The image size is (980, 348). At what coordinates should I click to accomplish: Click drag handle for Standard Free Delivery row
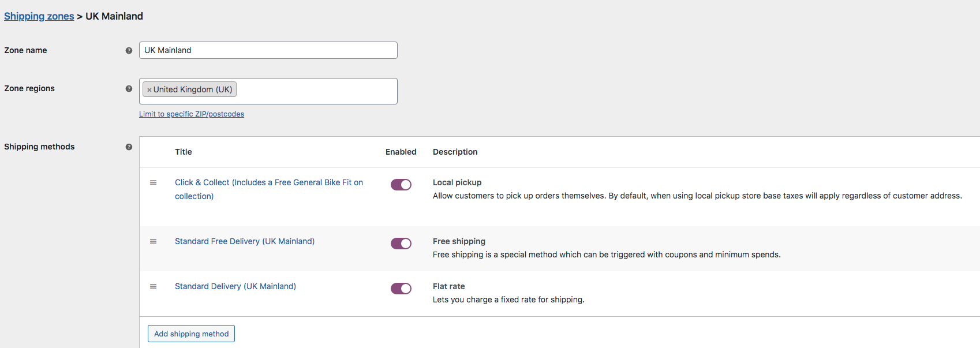[154, 241]
